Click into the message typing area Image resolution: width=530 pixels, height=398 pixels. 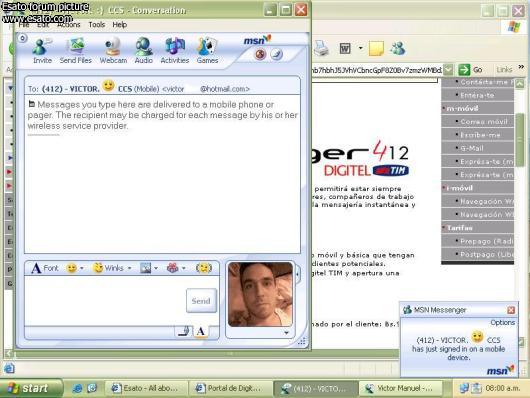click(105, 301)
